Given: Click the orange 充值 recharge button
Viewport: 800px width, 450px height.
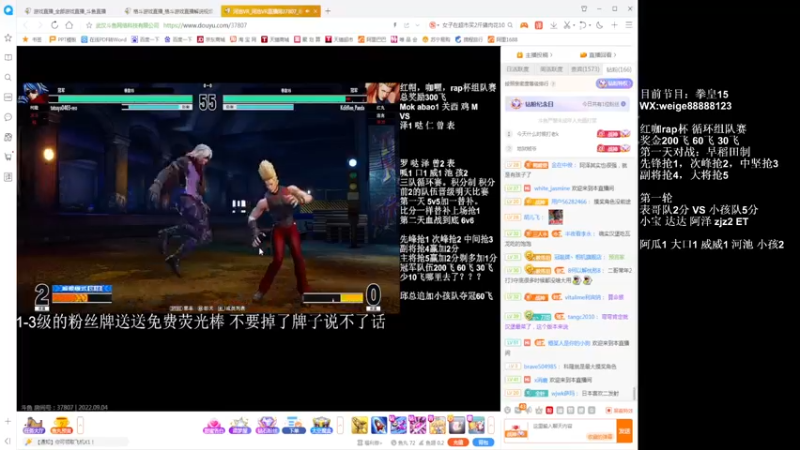Looking at the screenshot, I should 458,442.
